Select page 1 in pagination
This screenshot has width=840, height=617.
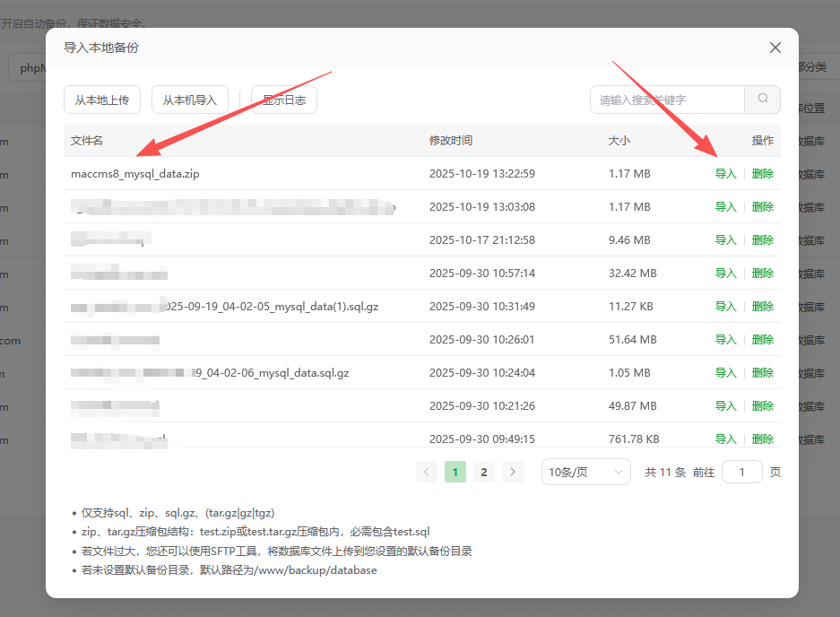click(455, 472)
